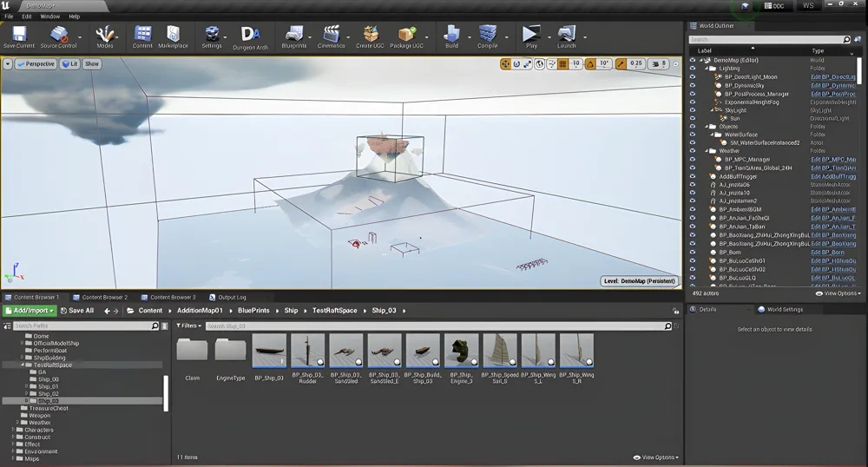Screen dimensions: 868x467
Task: Select the BP_Ship_03 asset thumbnail
Action: click(x=269, y=352)
